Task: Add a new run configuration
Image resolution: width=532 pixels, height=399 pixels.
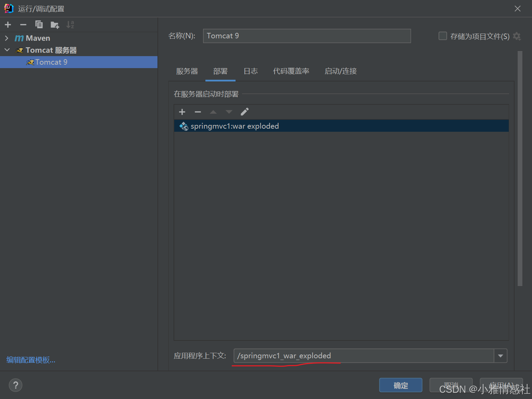Action: coord(8,25)
